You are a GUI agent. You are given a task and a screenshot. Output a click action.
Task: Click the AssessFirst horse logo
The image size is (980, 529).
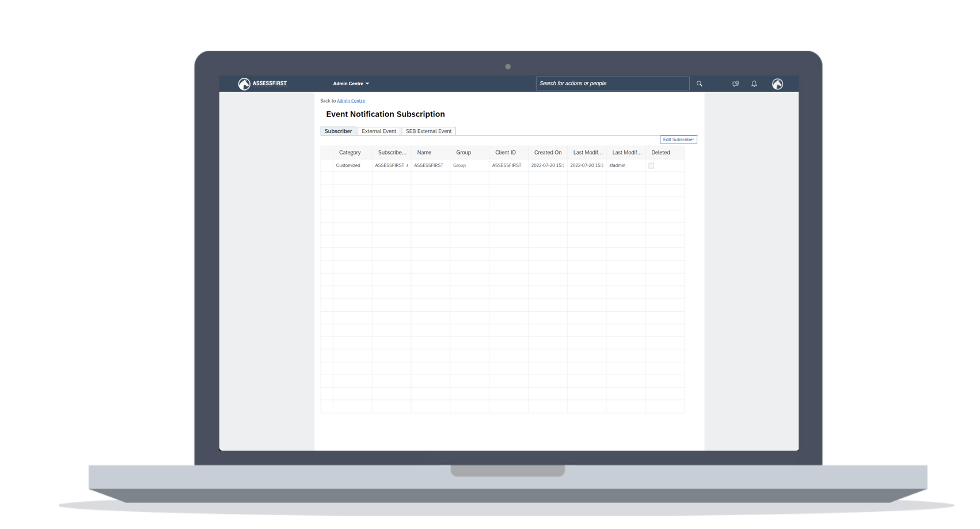[245, 84]
